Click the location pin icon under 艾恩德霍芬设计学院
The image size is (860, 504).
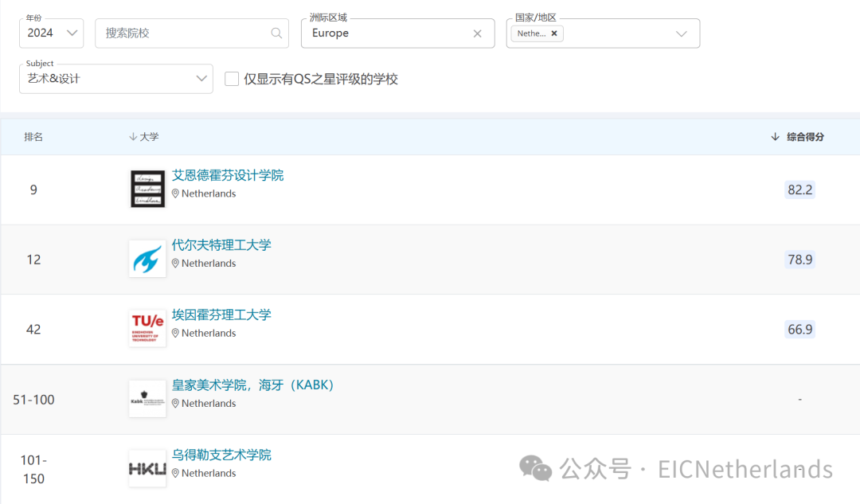pyautogui.click(x=175, y=193)
